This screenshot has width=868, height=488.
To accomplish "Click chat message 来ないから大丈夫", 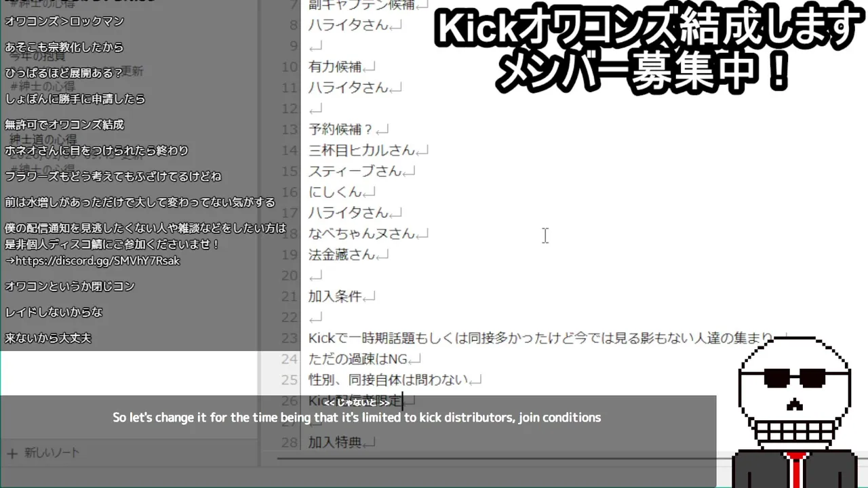I will 48,338.
